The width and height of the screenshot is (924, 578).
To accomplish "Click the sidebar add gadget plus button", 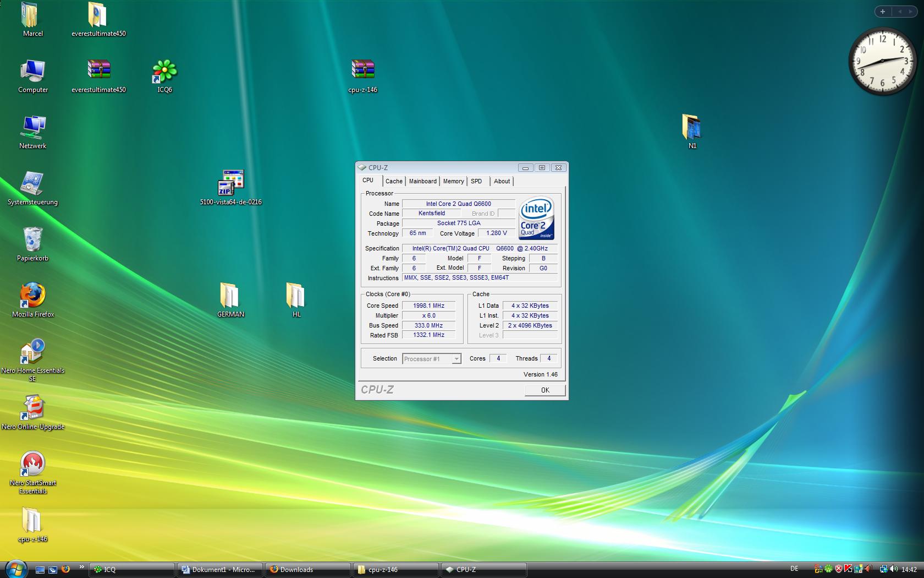I will pyautogui.click(x=882, y=12).
